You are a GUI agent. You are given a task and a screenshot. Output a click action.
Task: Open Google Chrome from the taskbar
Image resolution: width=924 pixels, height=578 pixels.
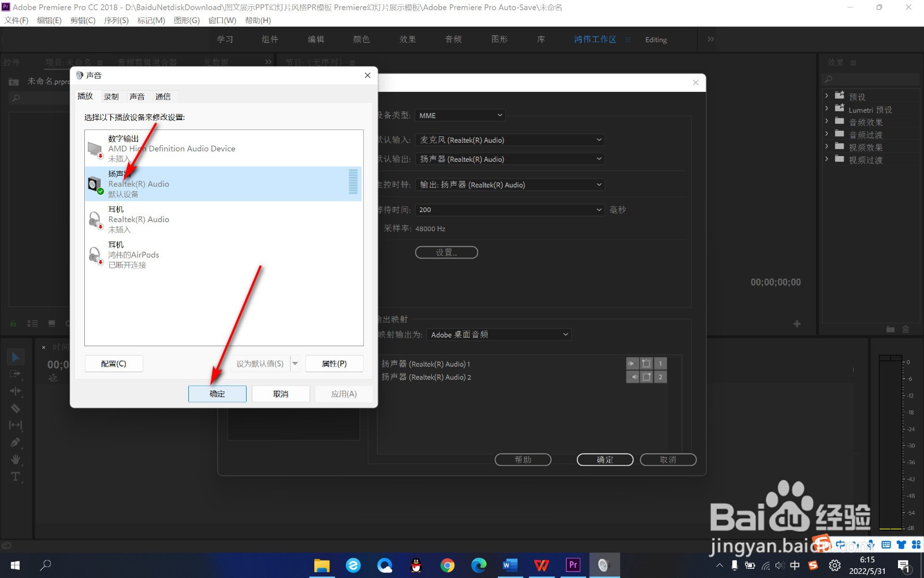click(448, 565)
